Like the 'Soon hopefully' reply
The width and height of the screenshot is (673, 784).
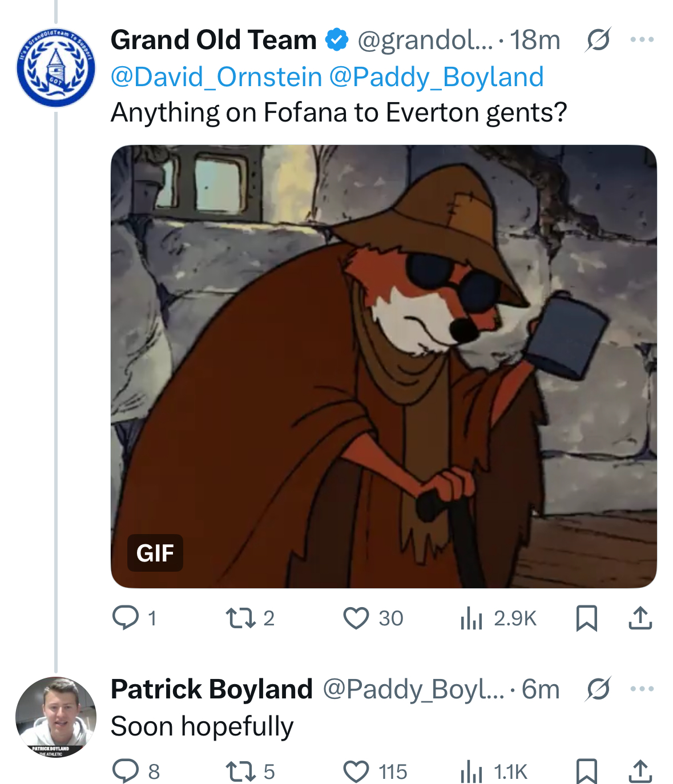(356, 771)
